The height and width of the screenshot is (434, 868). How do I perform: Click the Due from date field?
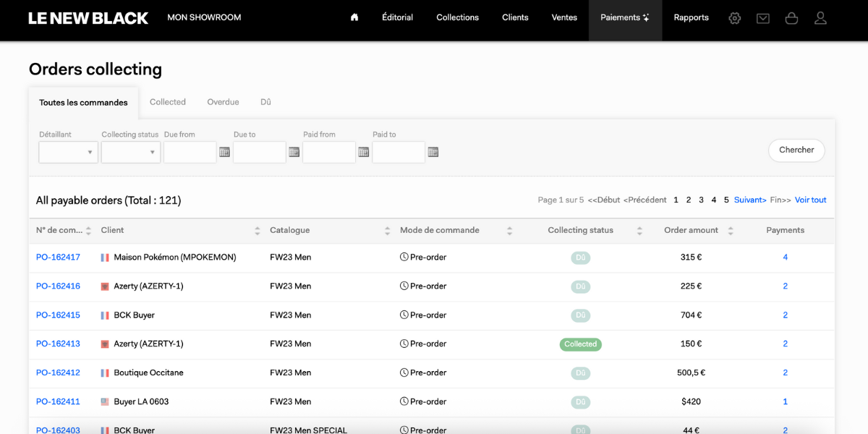point(190,152)
